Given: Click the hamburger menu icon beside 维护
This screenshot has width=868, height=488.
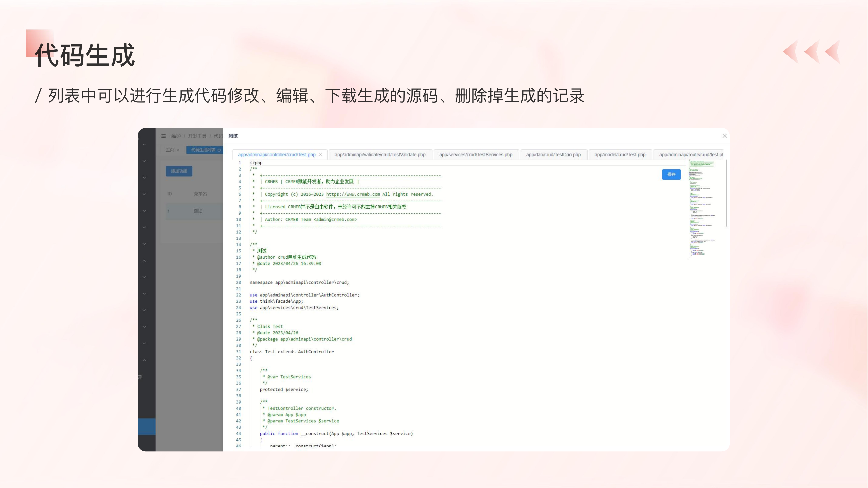Looking at the screenshot, I should 163,136.
